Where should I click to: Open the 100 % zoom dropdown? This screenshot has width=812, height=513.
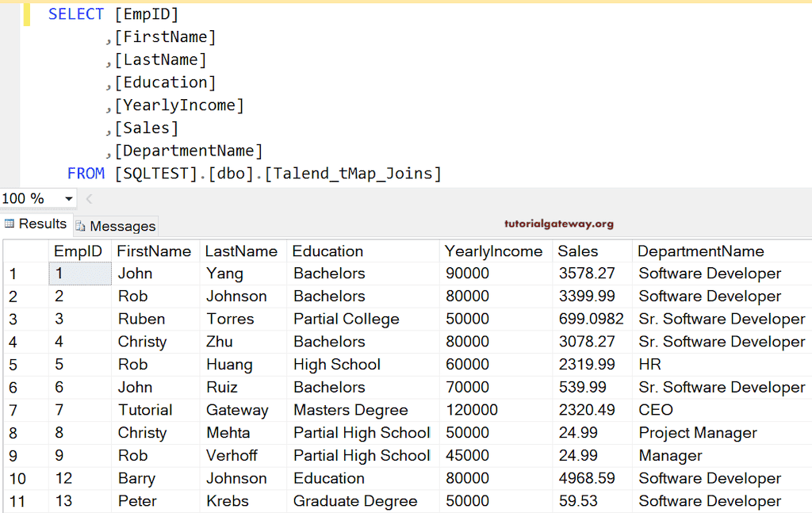[69, 199]
